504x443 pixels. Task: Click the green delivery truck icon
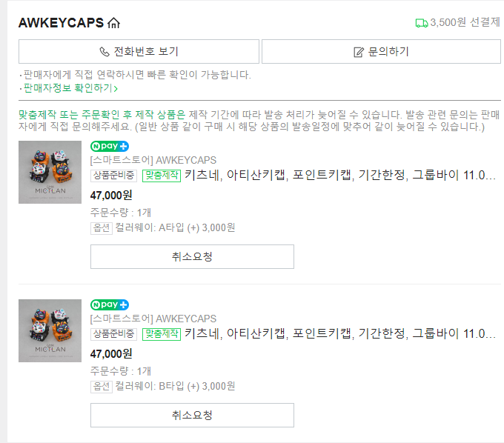point(422,23)
